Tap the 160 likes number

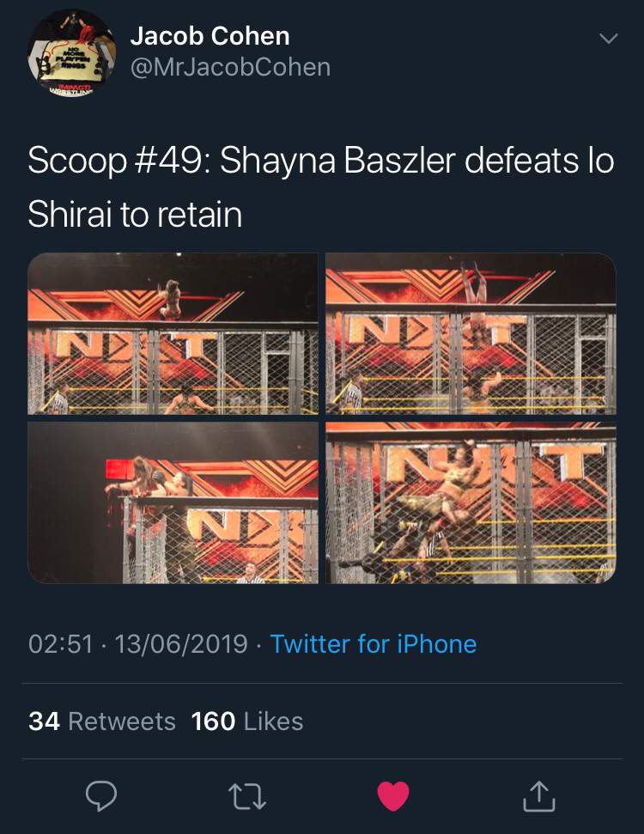[213, 721]
